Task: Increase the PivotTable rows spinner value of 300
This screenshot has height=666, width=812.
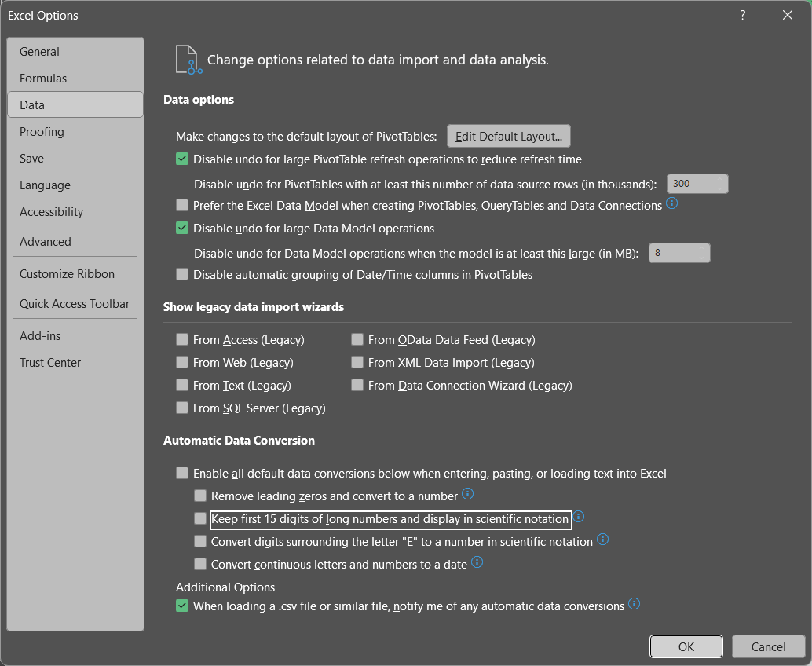Action: (720, 179)
